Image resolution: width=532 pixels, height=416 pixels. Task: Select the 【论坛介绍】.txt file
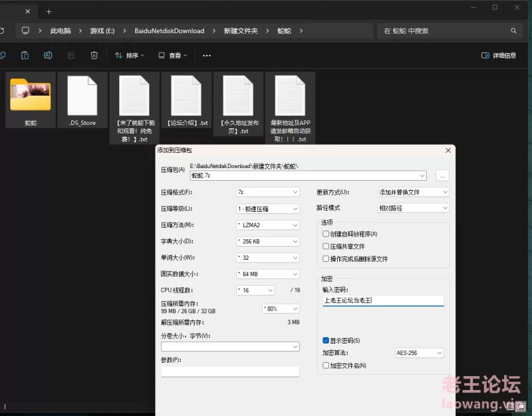(186, 100)
